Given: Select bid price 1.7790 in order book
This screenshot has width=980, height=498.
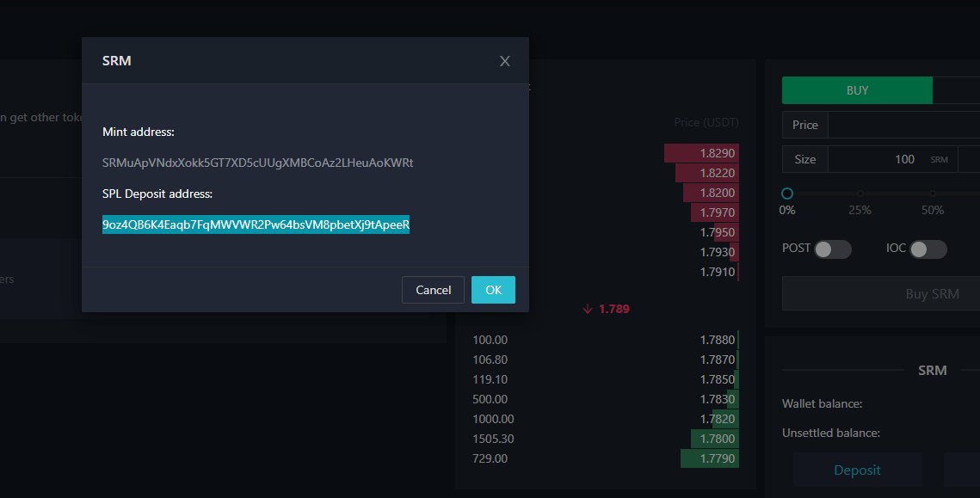Looking at the screenshot, I should point(718,458).
